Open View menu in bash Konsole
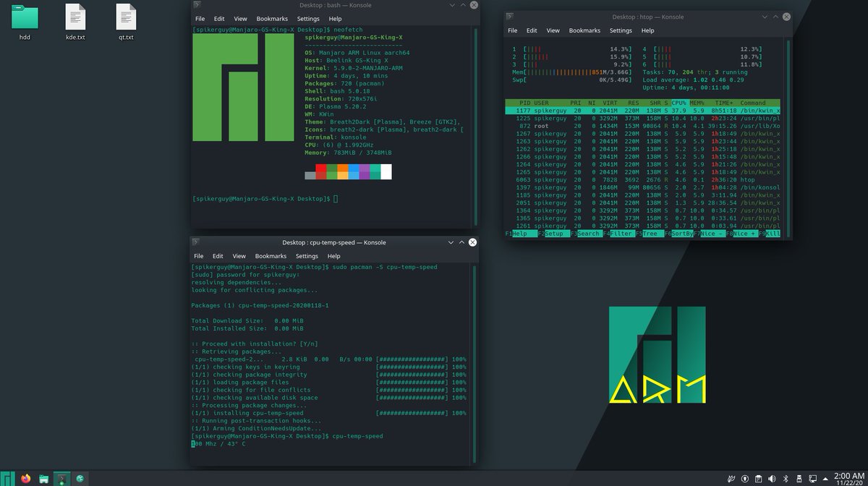The width and height of the screenshot is (868, 486). pos(241,18)
